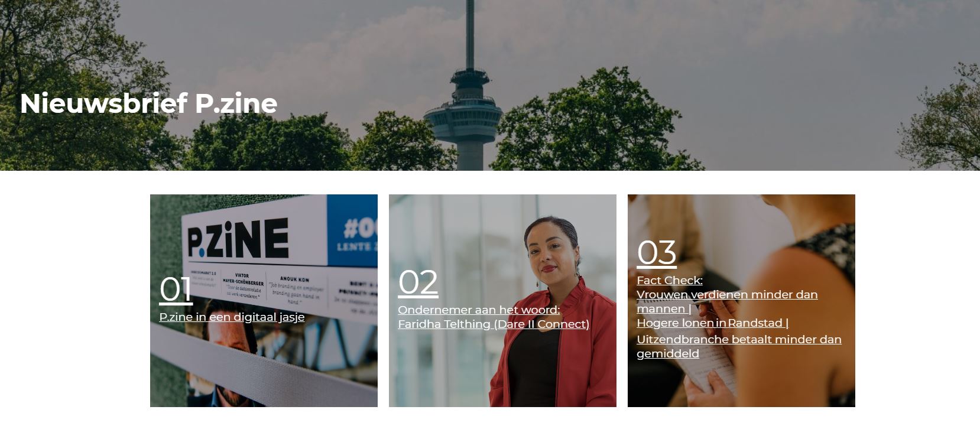The image size is (980, 439).
Task: Open article number 03
Action: point(656,253)
